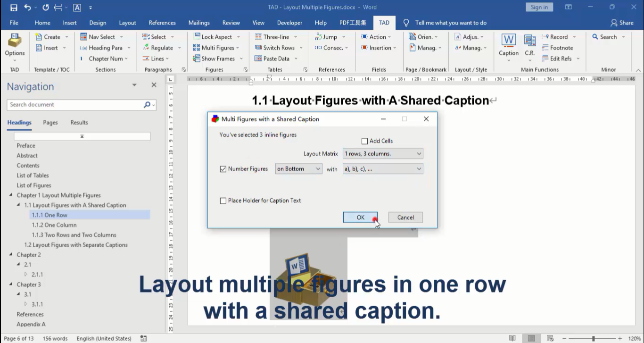This screenshot has width=644, height=343.
Task: Click Orien. page tool
Action: 423,37
